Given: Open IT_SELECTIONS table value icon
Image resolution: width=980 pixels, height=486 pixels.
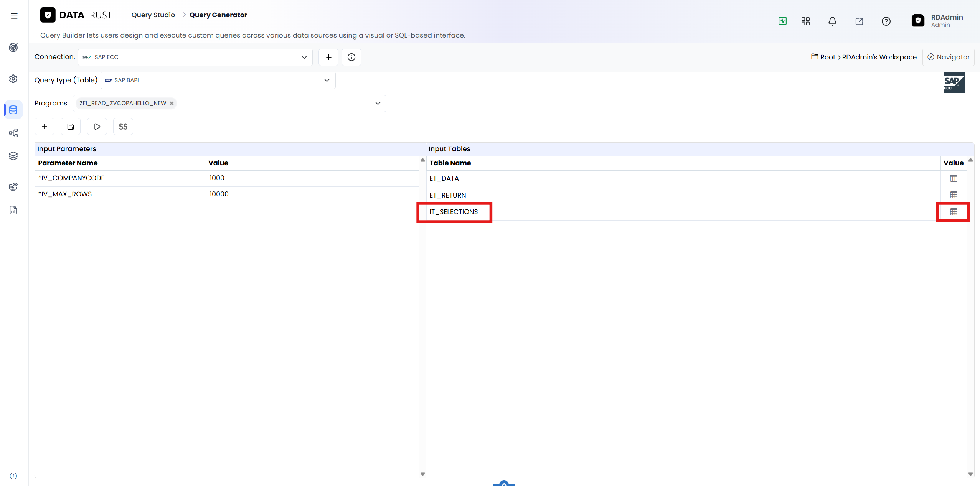Looking at the screenshot, I should click(x=954, y=212).
